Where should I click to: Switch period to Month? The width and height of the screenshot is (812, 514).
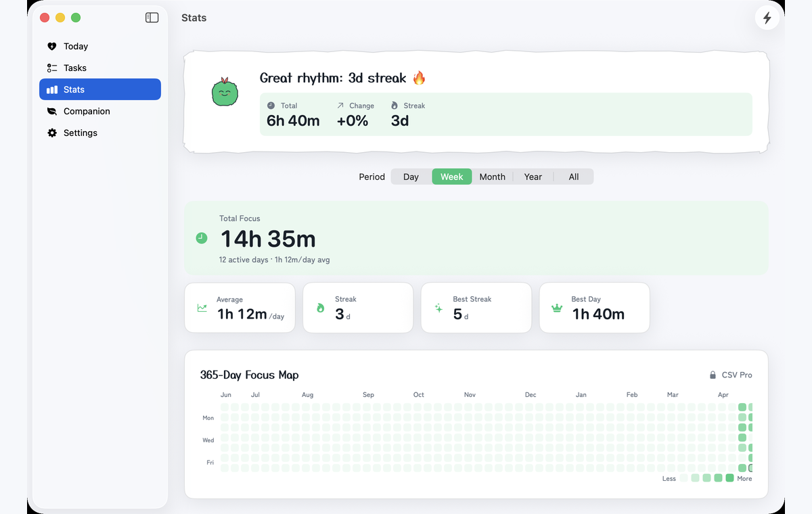(x=493, y=177)
